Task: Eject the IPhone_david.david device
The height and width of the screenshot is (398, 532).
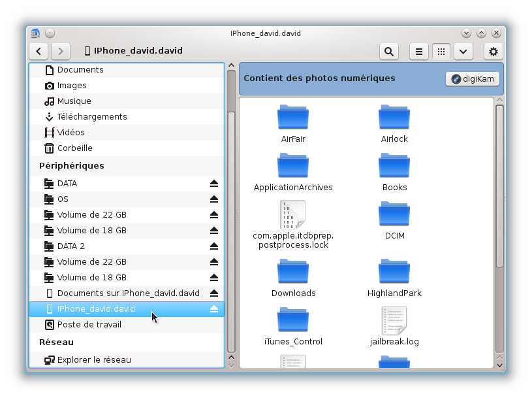Action: pyautogui.click(x=213, y=309)
